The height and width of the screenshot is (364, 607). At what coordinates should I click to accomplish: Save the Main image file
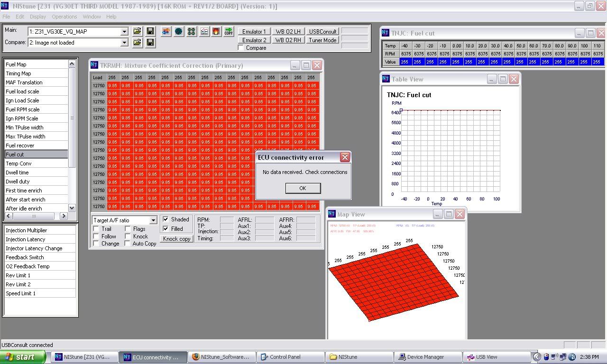pyautogui.click(x=150, y=31)
